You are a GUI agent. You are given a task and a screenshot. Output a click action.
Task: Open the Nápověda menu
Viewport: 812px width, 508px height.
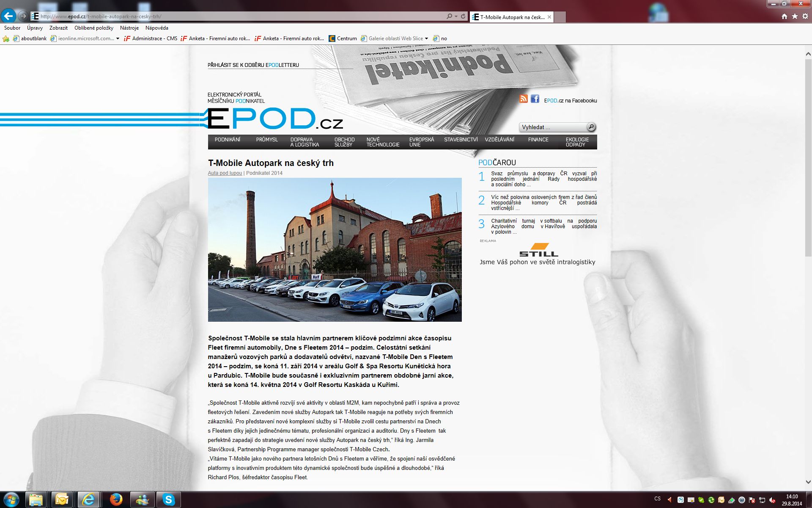[157, 28]
